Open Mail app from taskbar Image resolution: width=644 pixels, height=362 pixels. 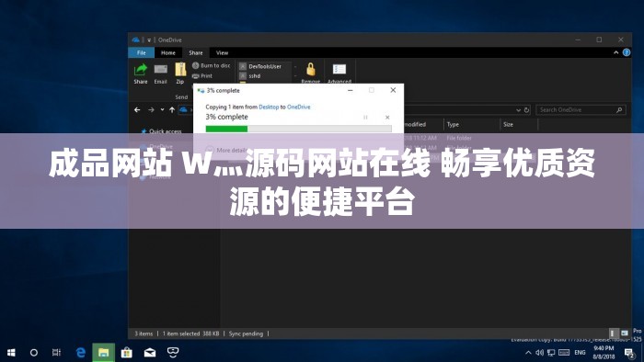coord(150,353)
